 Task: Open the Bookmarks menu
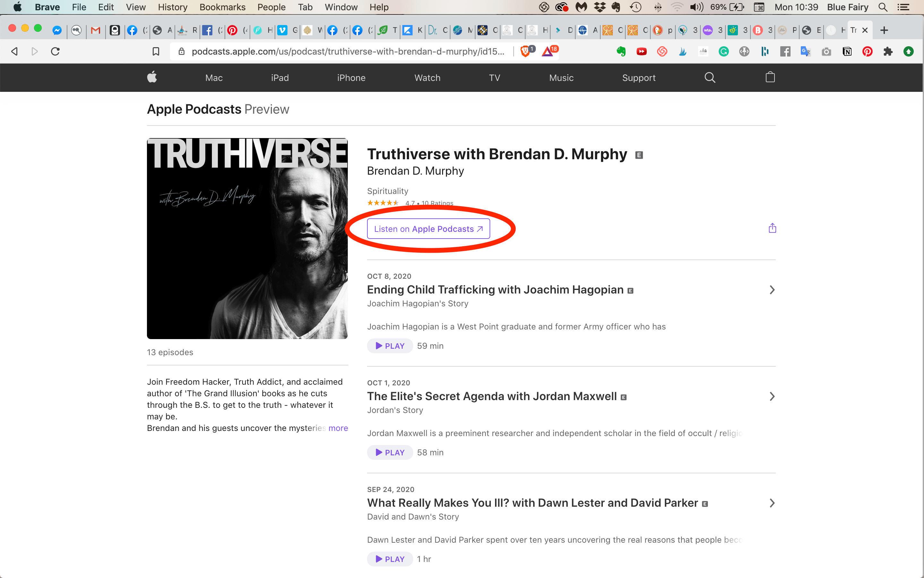[222, 7]
